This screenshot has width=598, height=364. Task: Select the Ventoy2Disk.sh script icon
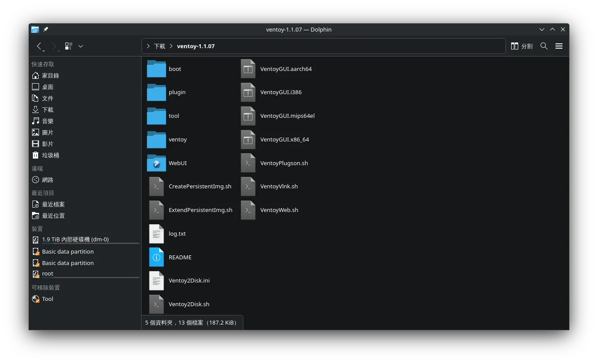click(x=157, y=304)
